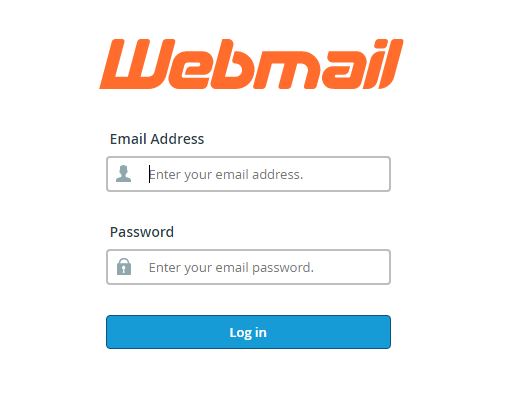This screenshot has width=525, height=400.
Task: Click the lock icon beside password placeholder
Action: click(124, 266)
